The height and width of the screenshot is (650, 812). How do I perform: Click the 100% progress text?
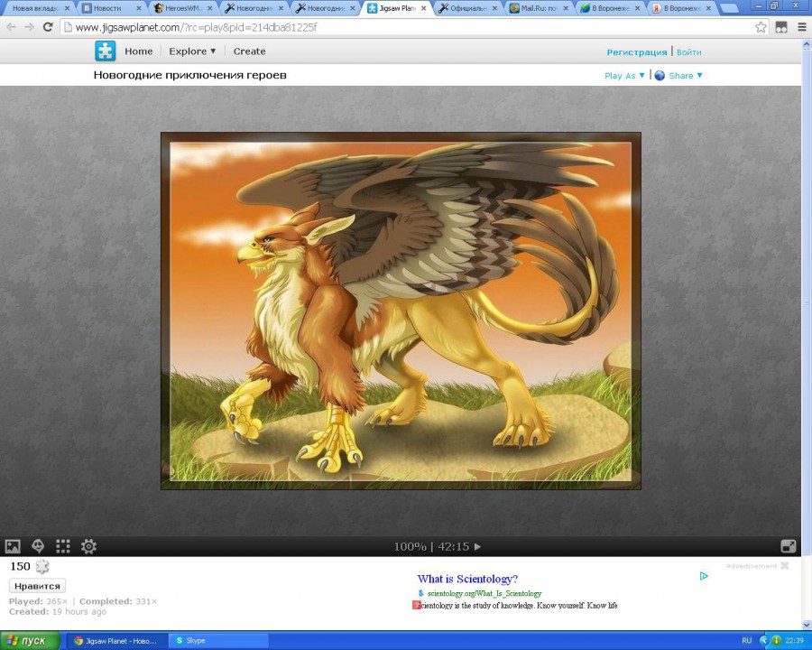[x=410, y=546]
